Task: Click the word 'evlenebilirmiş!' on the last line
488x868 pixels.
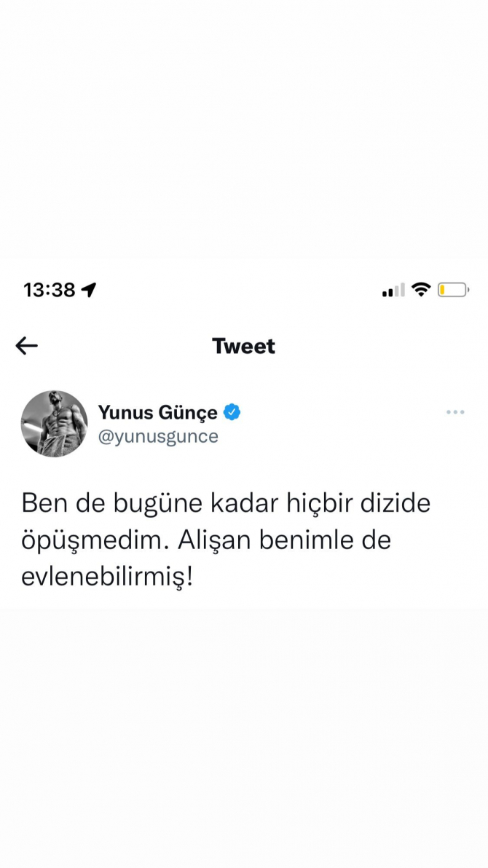Action: point(108,578)
